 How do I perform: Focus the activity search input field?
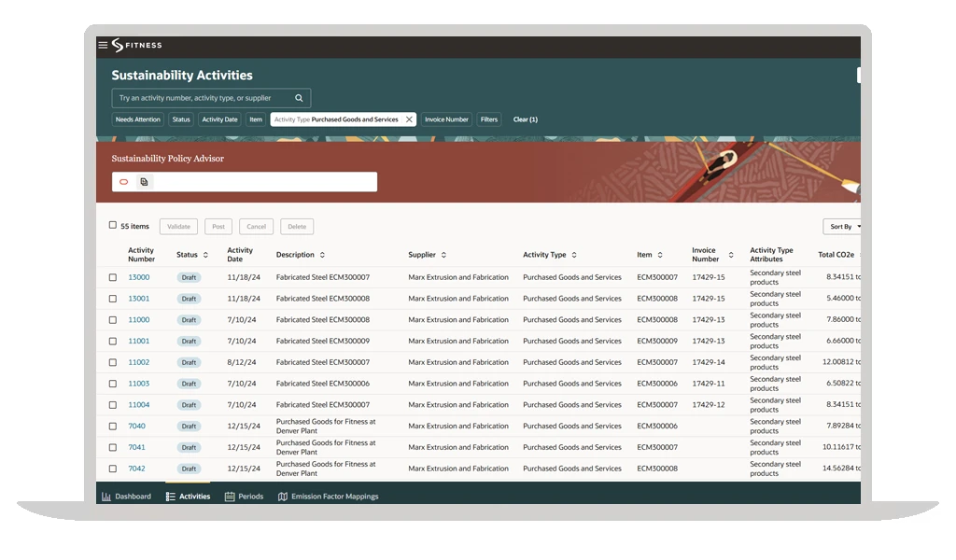[201, 98]
